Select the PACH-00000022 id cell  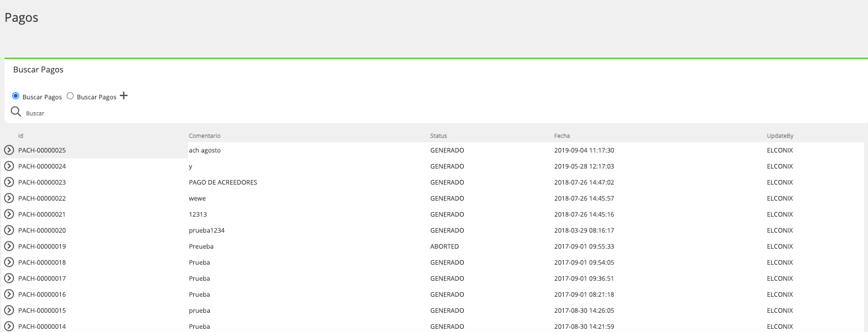coord(42,198)
